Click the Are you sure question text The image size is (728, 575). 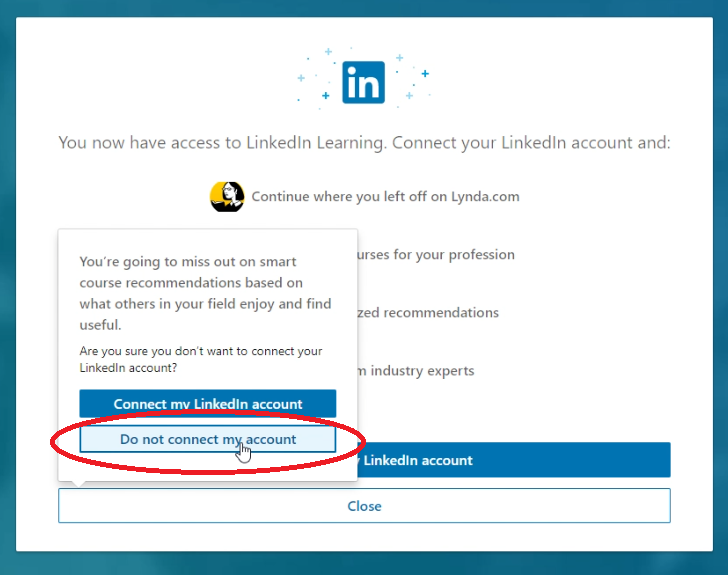(x=201, y=359)
